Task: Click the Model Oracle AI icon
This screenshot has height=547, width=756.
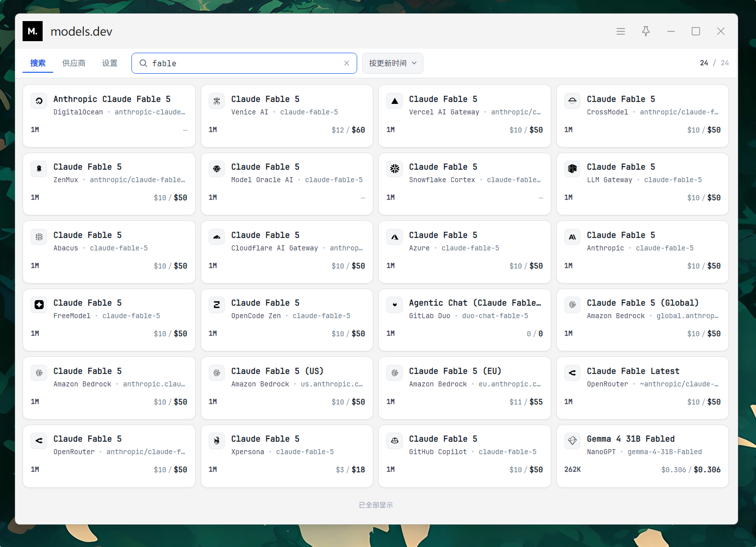Action: tap(217, 169)
